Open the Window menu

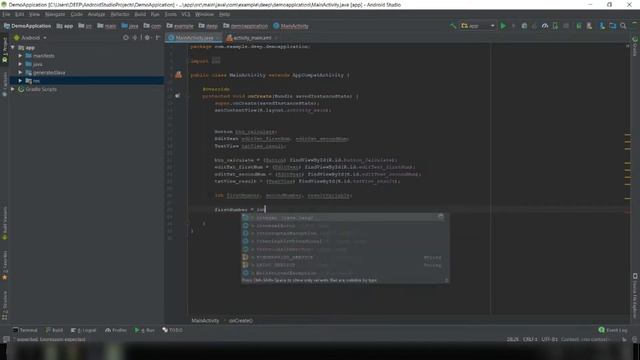pyautogui.click(x=204, y=14)
